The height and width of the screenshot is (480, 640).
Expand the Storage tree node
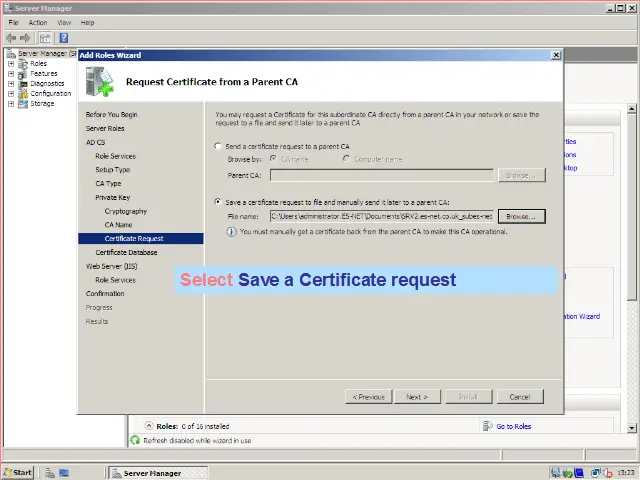[11, 104]
